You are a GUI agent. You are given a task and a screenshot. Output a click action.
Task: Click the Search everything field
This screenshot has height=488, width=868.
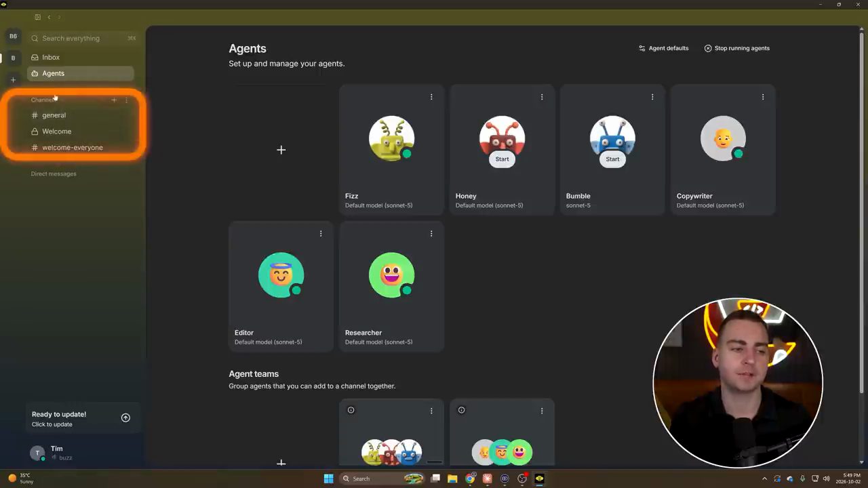coord(83,39)
